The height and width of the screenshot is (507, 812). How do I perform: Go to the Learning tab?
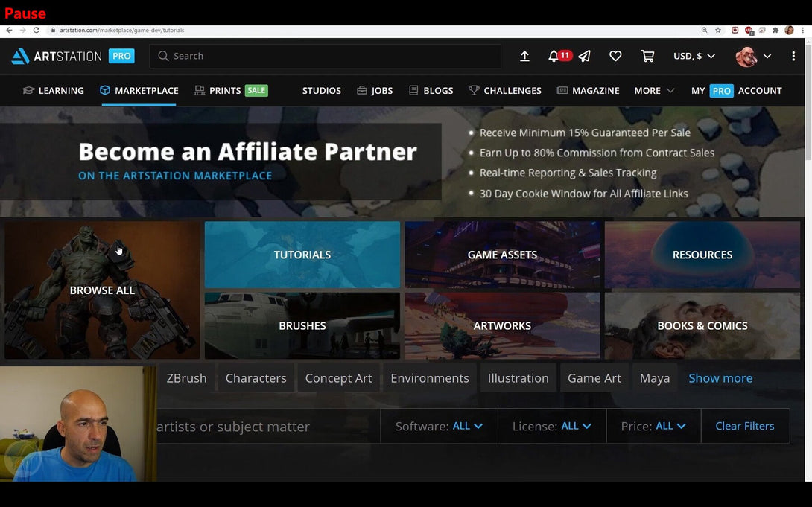click(53, 90)
